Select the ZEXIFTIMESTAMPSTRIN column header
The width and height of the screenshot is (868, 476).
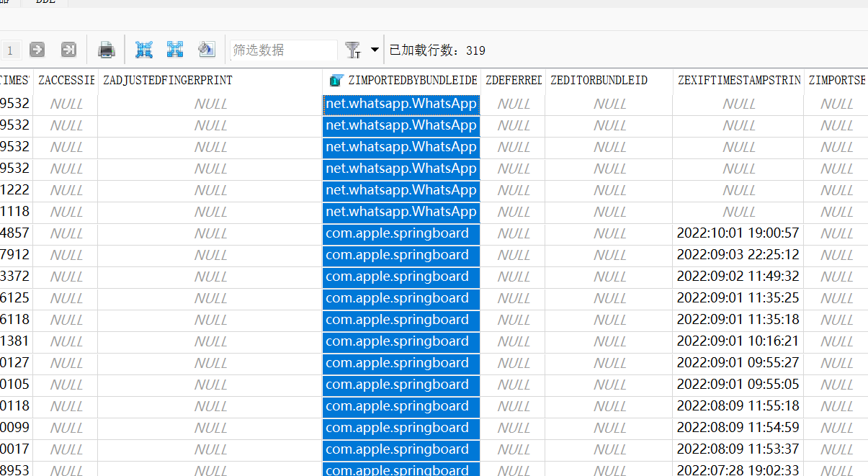click(x=738, y=81)
